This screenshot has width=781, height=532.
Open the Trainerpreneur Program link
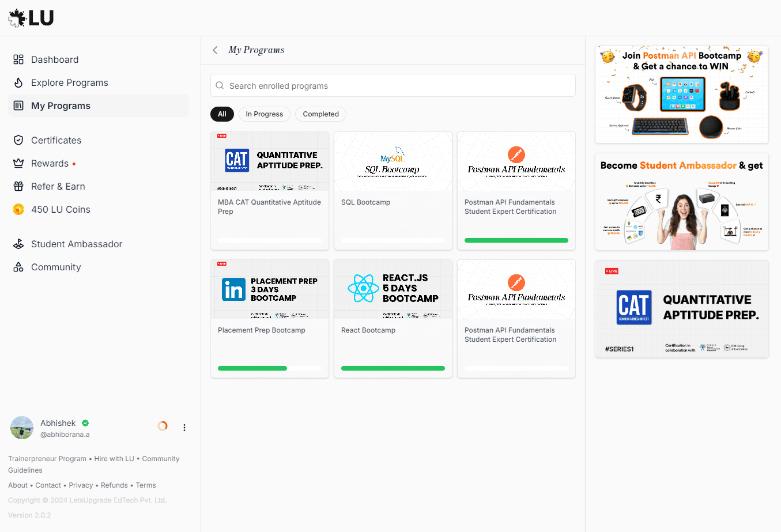point(47,459)
